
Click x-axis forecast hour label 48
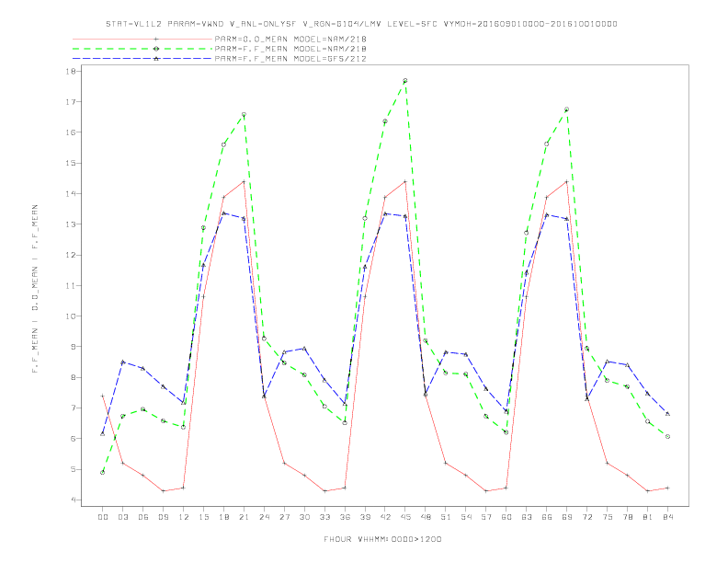tap(426, 517)
